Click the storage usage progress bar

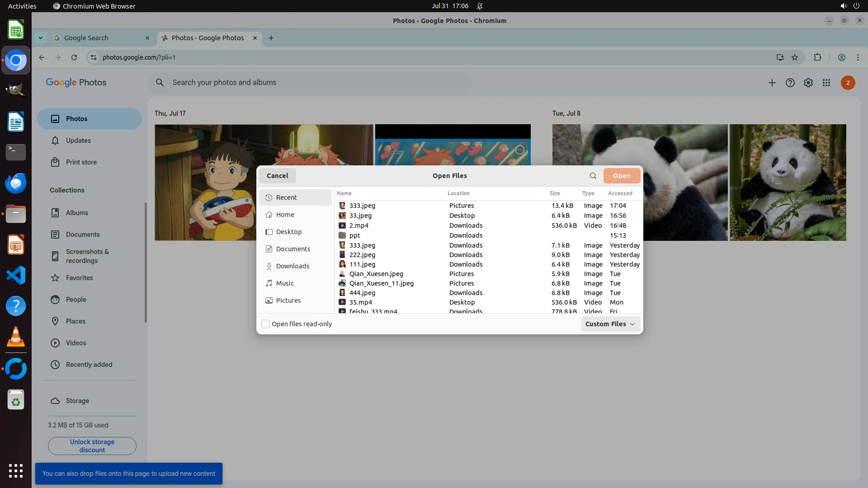click(92, 416)
